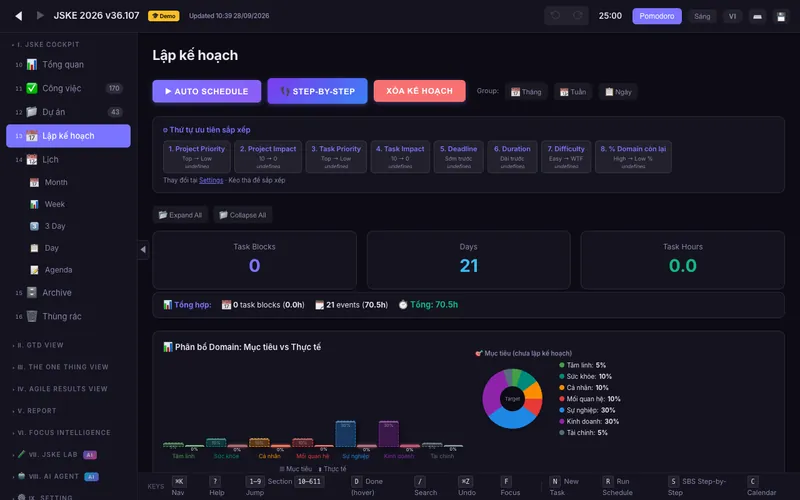Screen dimensions: 800x500
Task: Click the 25:00 timer display
Action: [x=610, y=16]
